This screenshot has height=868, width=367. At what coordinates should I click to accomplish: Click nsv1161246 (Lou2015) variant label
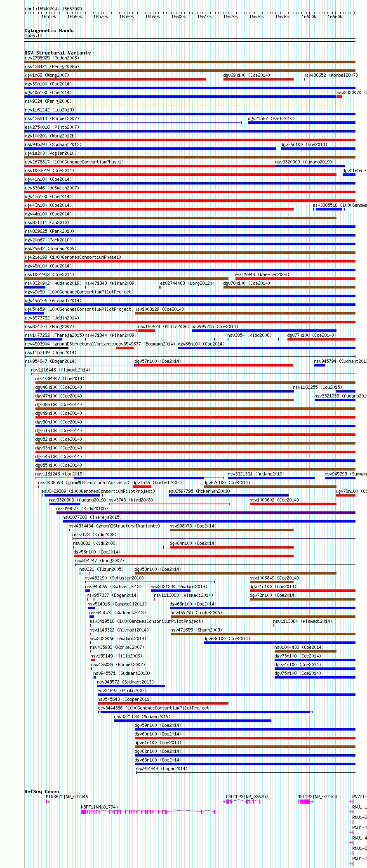[x=60, y=474]
